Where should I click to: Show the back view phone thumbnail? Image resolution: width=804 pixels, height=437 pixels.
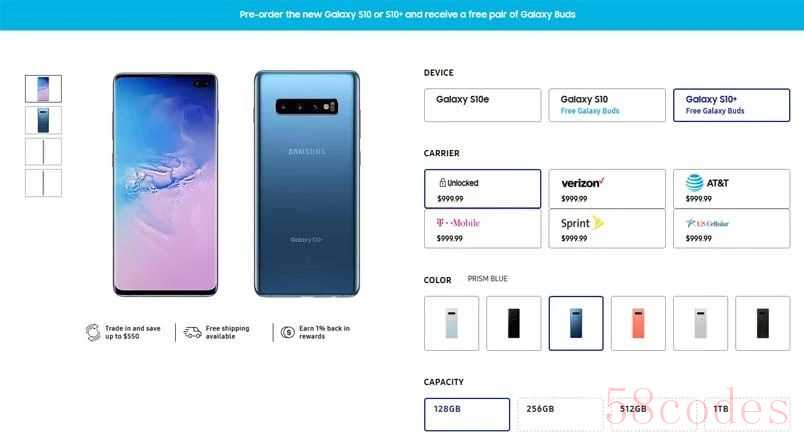point(43,120)
